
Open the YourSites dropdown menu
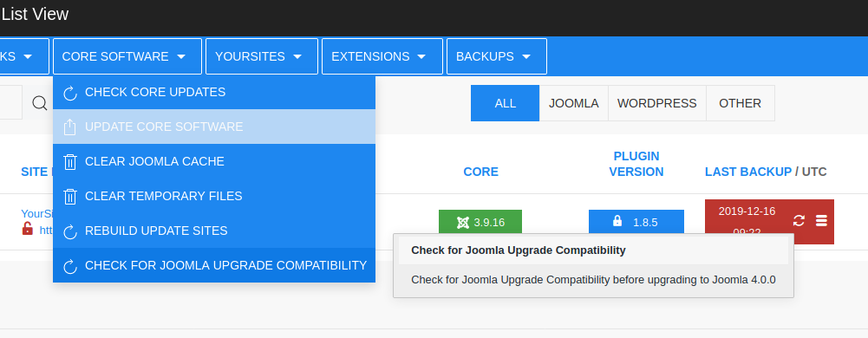pos(262,55)
